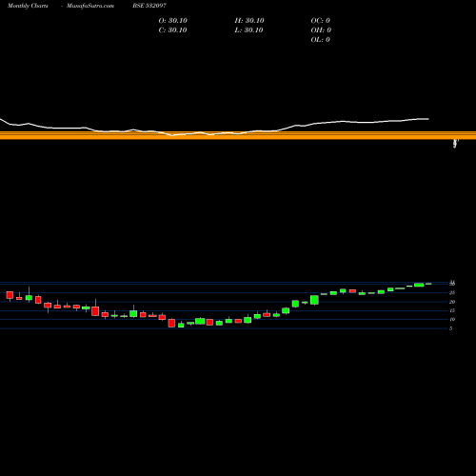Click the last green candlestick on the chart
Viewport: 476px width, 476px height.
[428, 284]
